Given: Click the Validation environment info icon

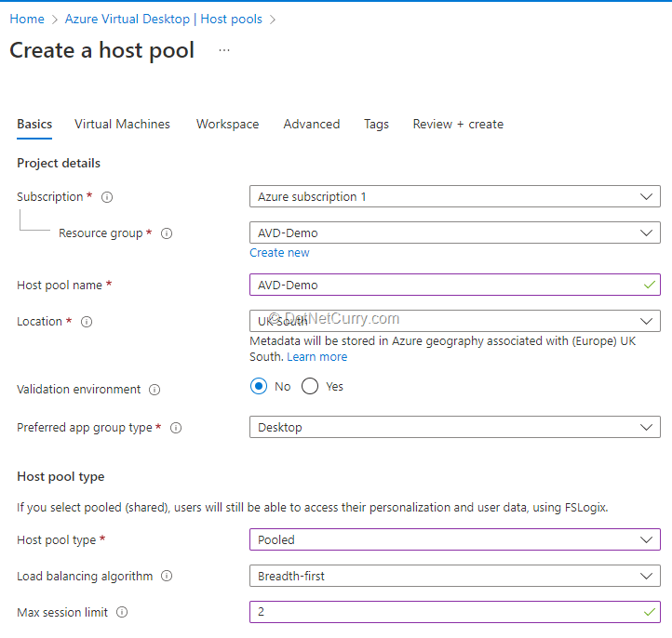Looking at the screenshot, I should tap(155, 390).
